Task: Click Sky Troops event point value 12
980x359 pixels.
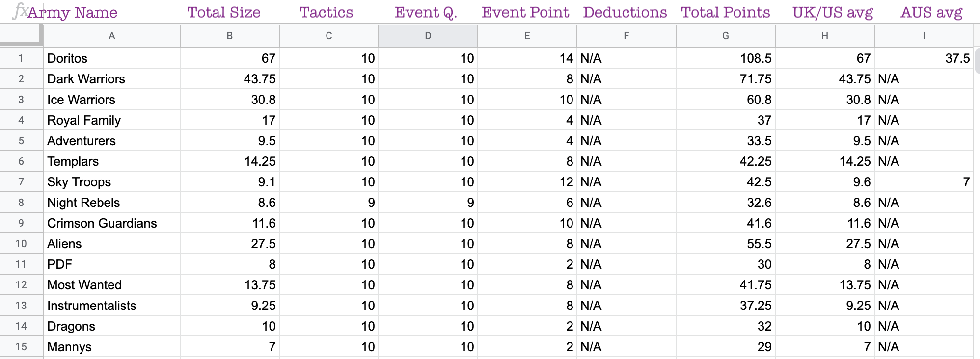Action: pyautogui.click(x=527, y=182)
